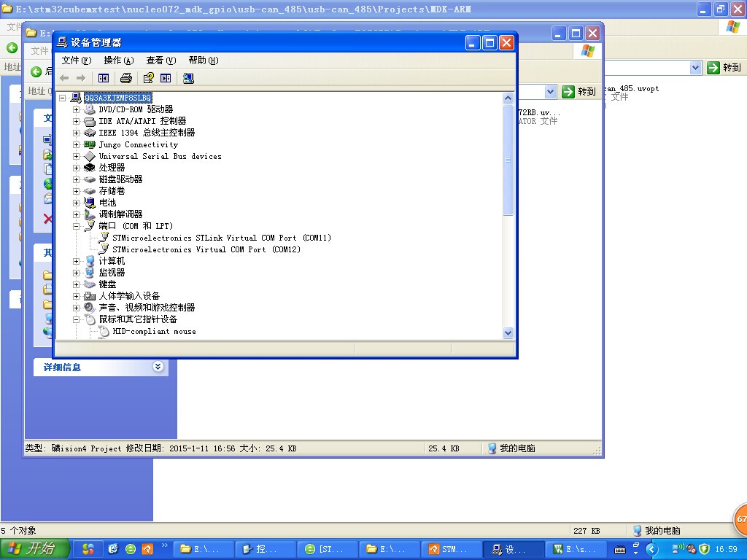
Task: Click the 开始 Start button
Action: [34, 549]
